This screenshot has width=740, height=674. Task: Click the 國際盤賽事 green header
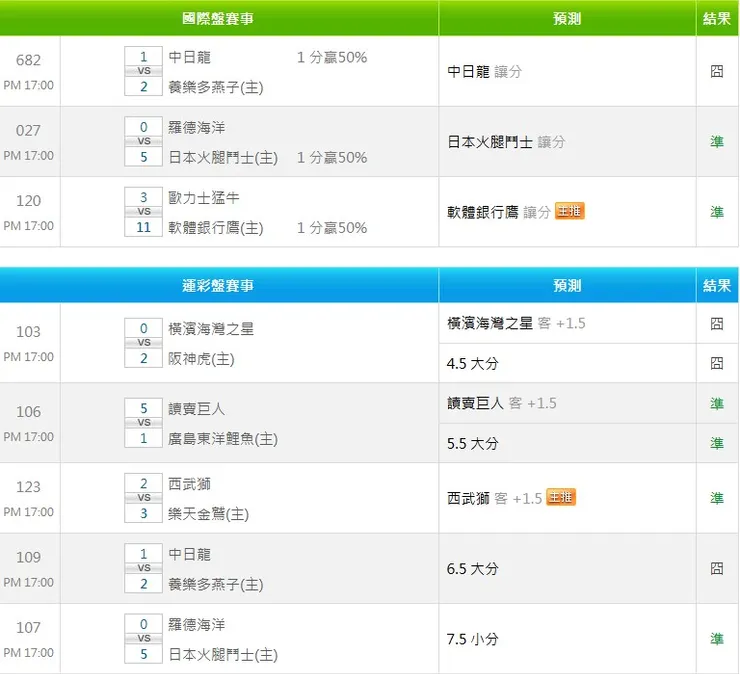tap(218, 19)
